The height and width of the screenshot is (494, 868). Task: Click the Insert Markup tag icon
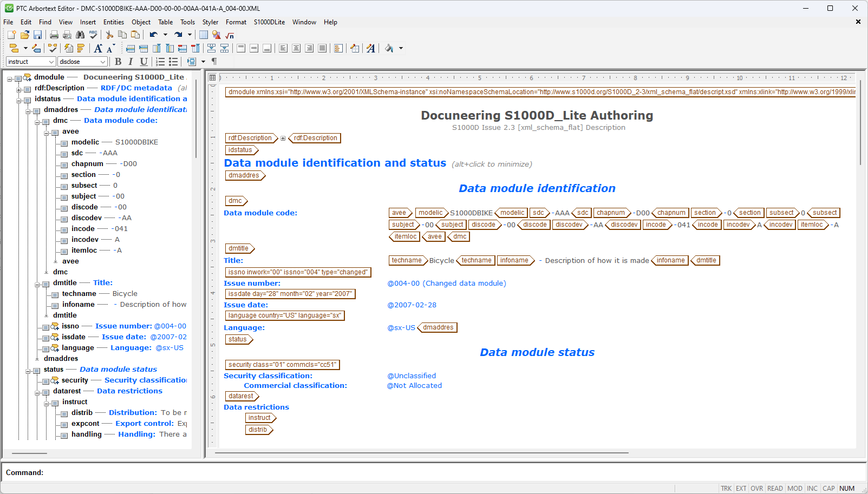(x=14, y=49)
